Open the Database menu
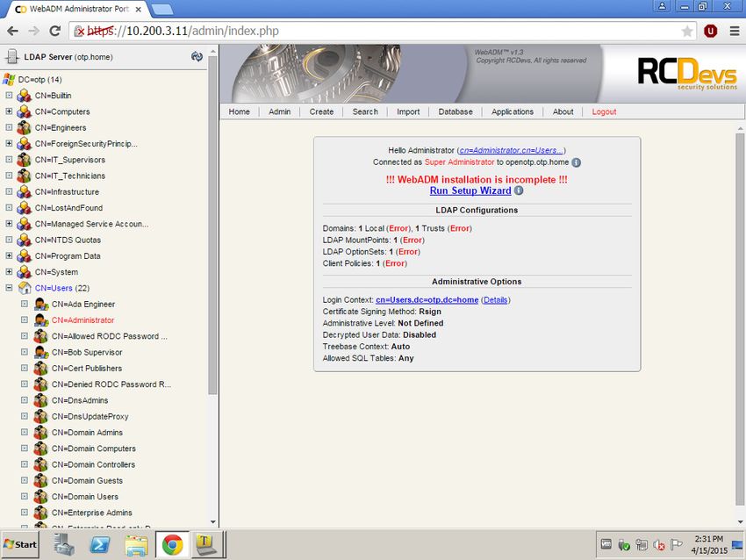Screen dimensions: 746x560 point(455,111)
